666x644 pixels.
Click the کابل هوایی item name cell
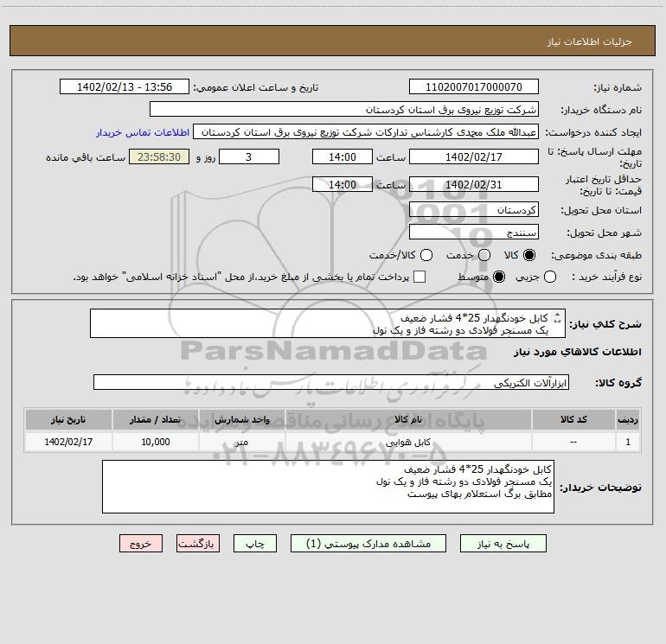[408, 442]
